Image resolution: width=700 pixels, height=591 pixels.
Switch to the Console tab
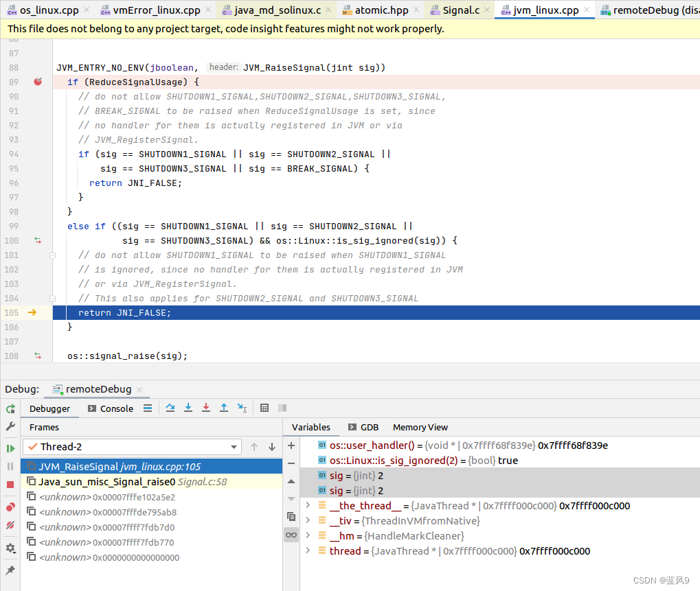pyautogui.click(x=111, y=408)
